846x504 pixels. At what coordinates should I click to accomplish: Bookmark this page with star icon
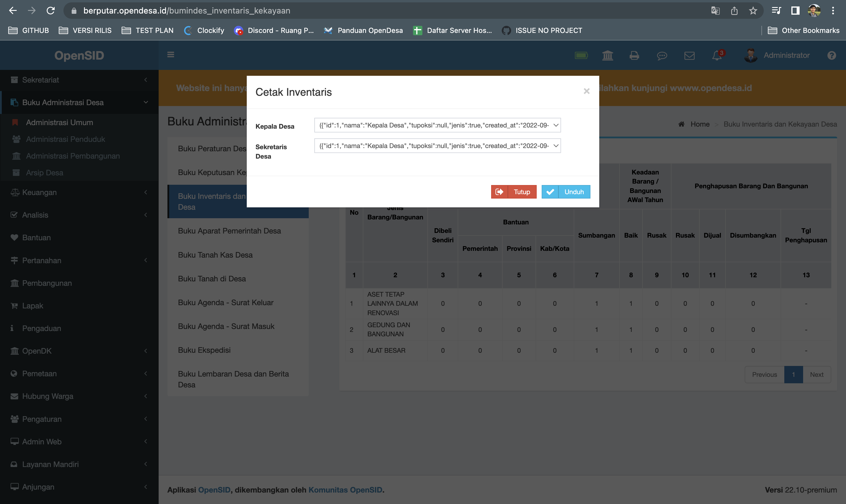(753, 11)
